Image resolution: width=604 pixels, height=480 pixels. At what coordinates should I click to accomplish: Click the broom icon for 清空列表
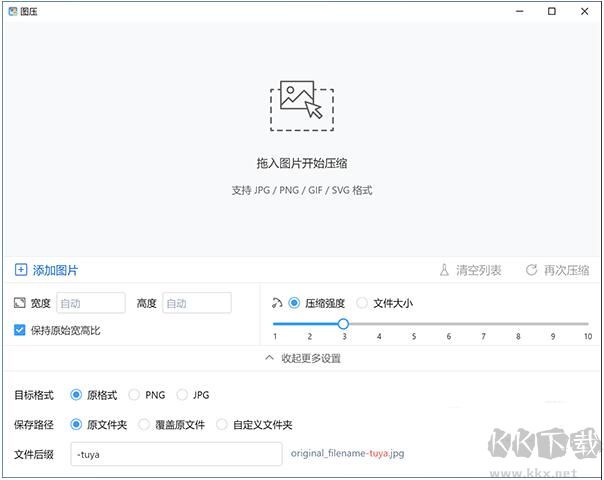tap(445, 270)
